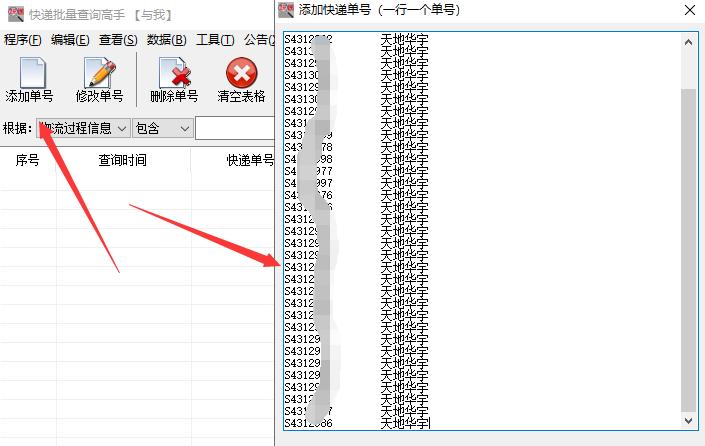The image size is (705, 446).
Task: Click the scroll up arrow in dialog
Action: coord(688,43)
